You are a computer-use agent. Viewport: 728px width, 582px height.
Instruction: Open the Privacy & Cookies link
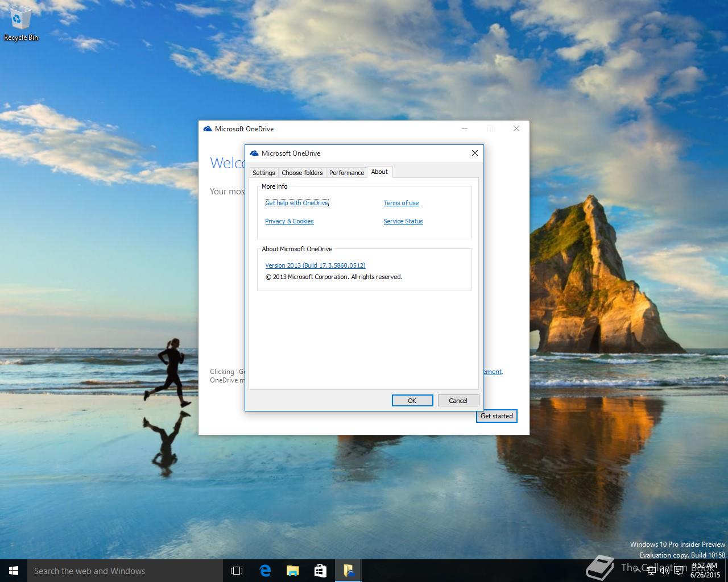[x=289, y=221]
